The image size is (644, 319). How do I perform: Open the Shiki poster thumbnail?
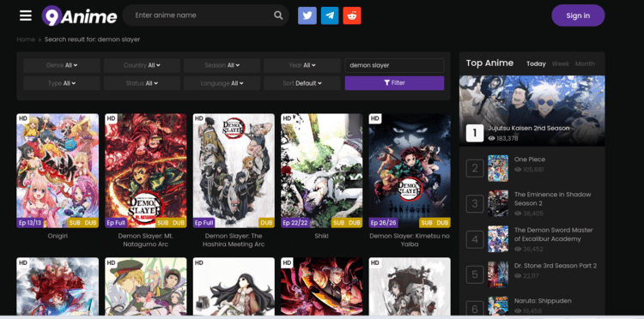pos(322,171)
